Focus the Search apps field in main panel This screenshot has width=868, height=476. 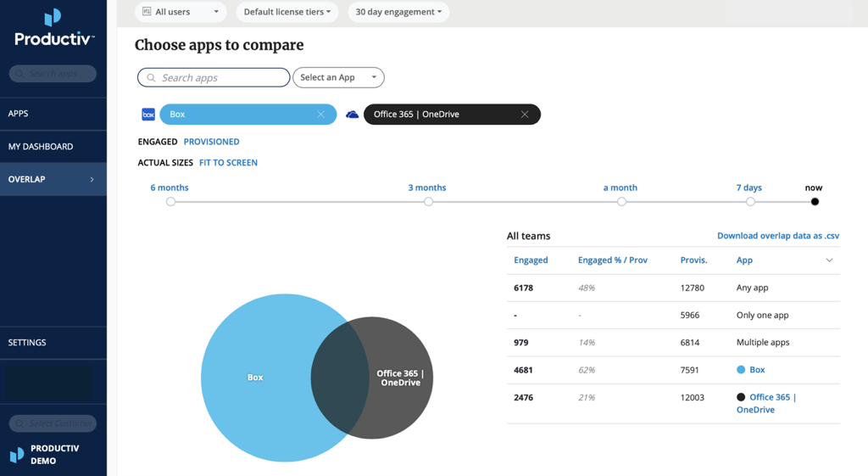click(x=214, y=77)
